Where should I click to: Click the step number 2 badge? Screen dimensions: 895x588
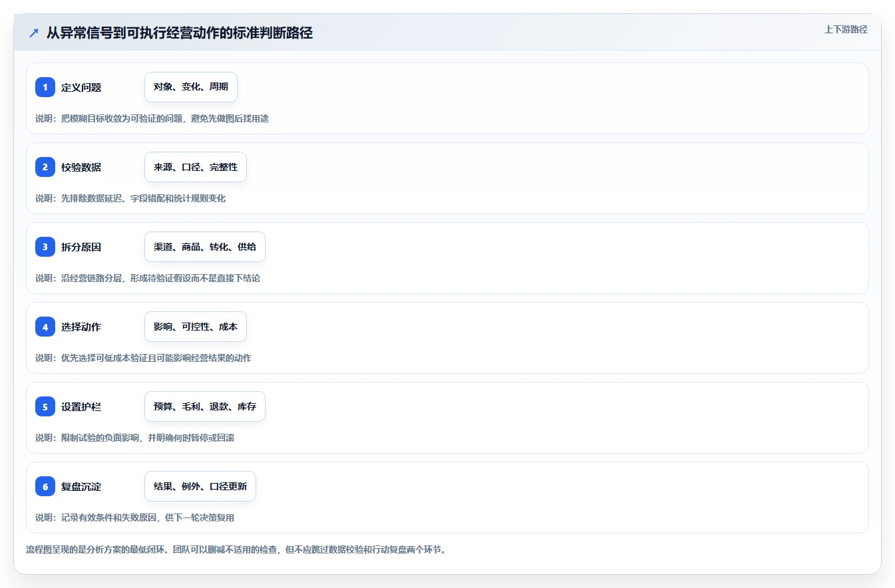click(45, 167)
